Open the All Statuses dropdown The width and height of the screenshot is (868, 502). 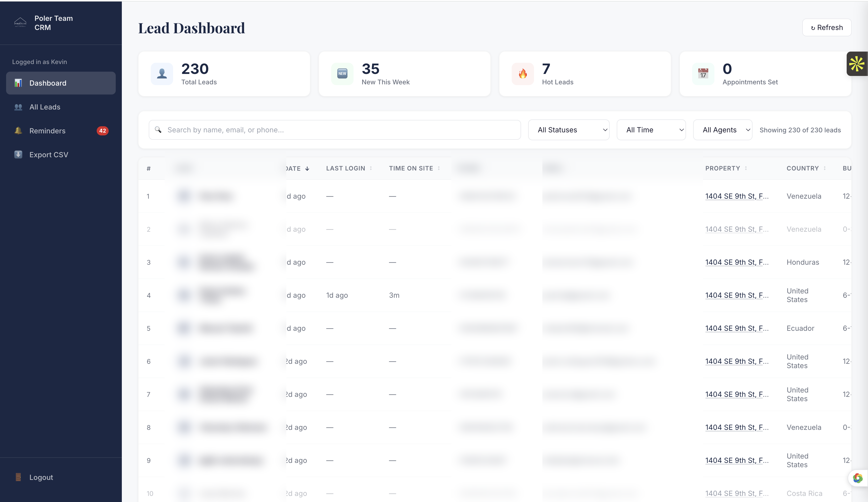pyautogui.click(x=569, y=130)
